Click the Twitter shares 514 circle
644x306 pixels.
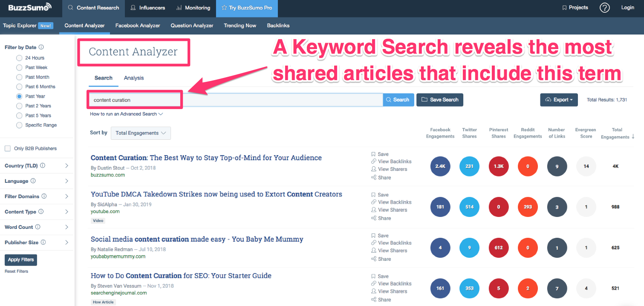click(x=469, y=207)
